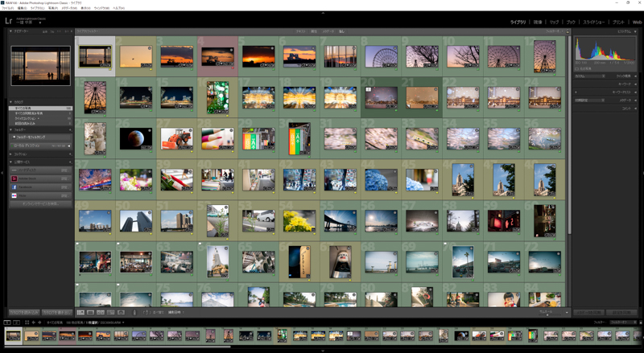Open the ライブラリ menu in menu bar
Viewport: 644px width, 353px height.
(37, 8)
